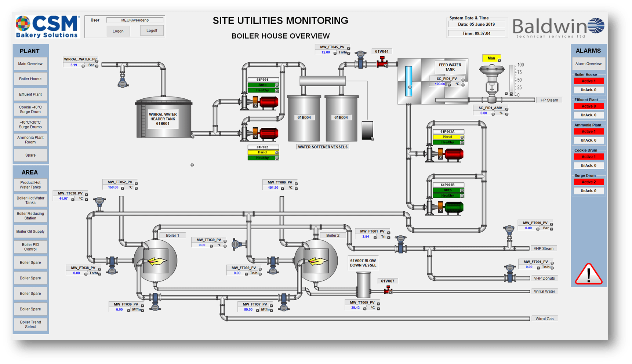Click left water softener vessel 61B004
632x364 pixels.
(304, 118)
